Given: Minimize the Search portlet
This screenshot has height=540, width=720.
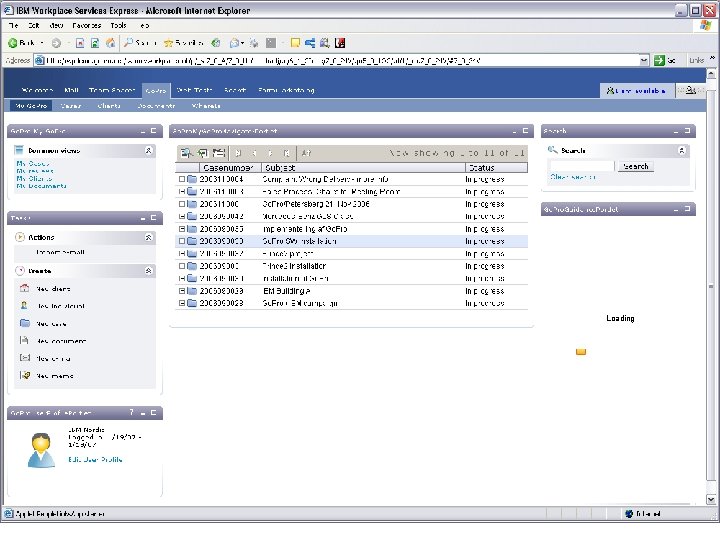Looking at the screenshot, I should point(676,131).
